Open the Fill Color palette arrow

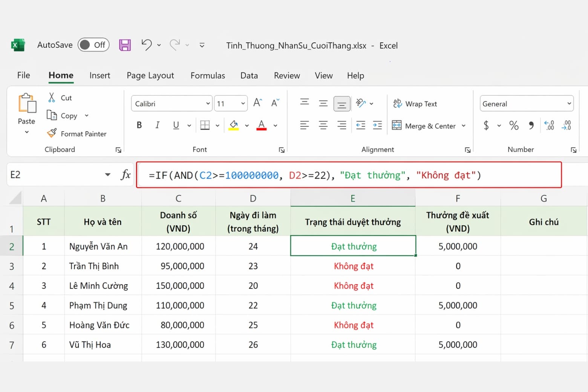pos(247,126)
